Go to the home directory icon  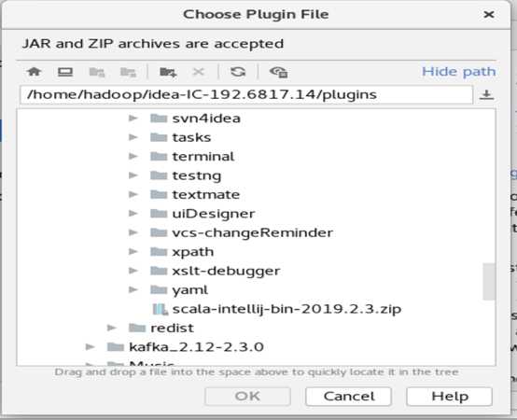click(x=34, y=72)
